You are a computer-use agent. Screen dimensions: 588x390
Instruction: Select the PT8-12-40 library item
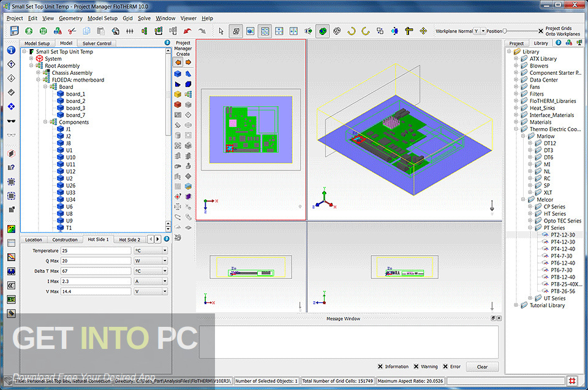click(x=562, y=277)
